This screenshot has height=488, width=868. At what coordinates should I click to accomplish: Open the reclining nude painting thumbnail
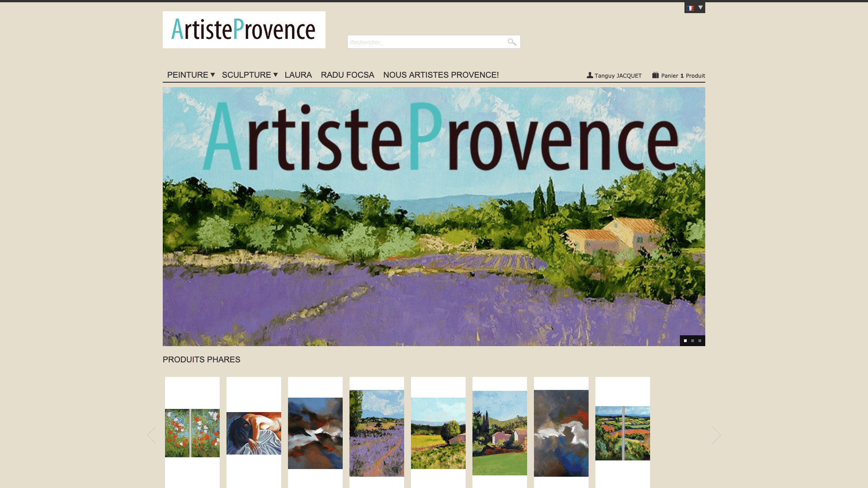(254, 433)
